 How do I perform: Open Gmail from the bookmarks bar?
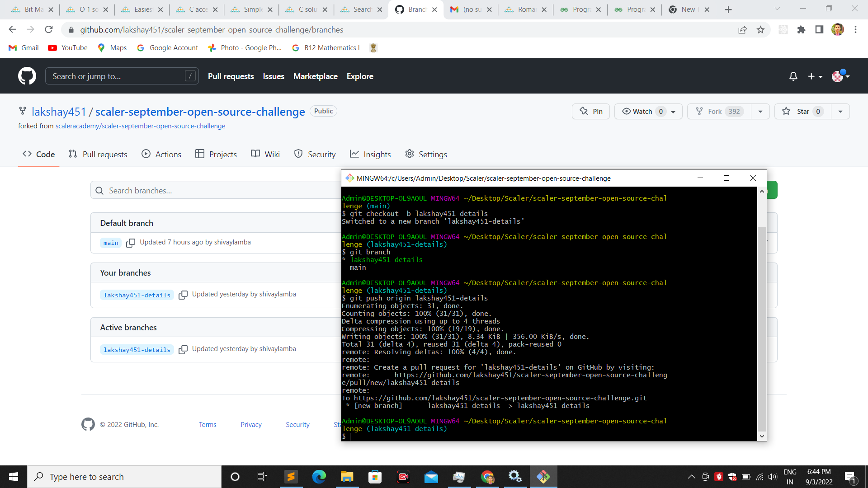coord(23,47)
